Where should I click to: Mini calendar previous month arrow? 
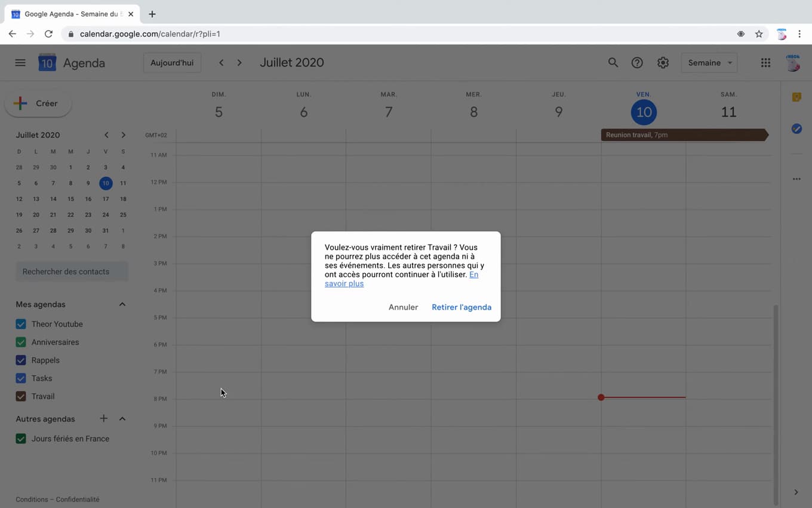point(106,135)
